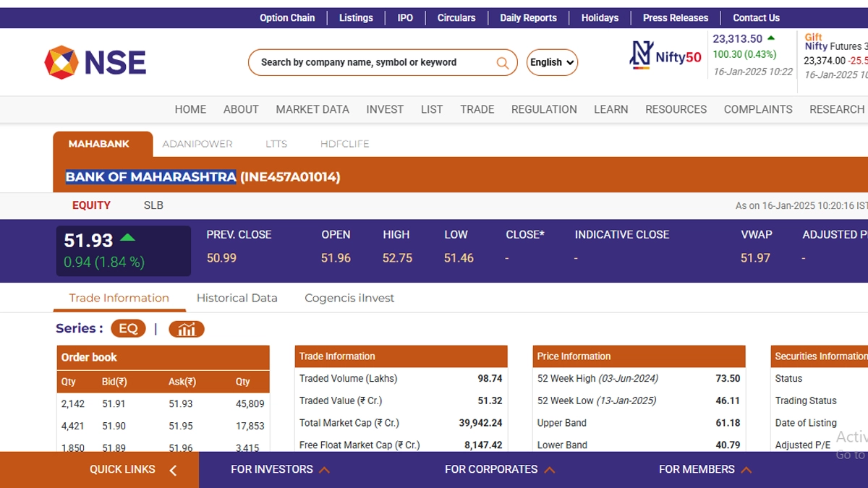Collapse the Quick Links panel
868x488 pixels.
[x=172, y=471]
